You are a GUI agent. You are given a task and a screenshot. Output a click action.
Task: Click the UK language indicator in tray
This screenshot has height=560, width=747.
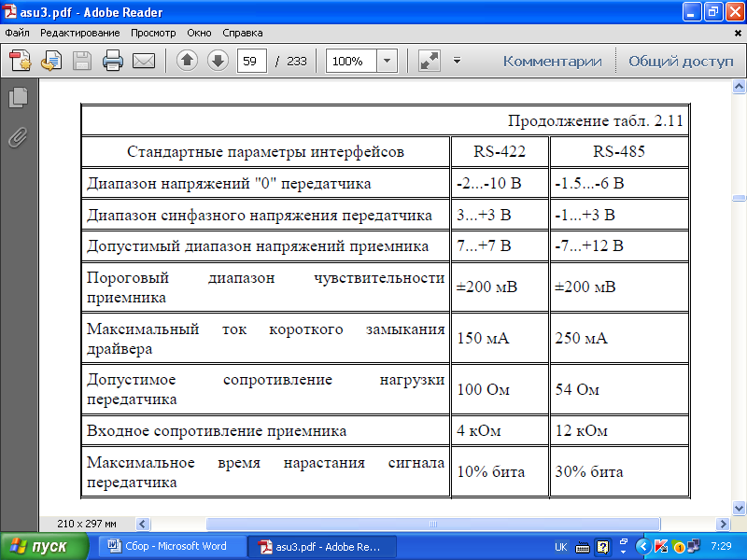coord(561,547)
